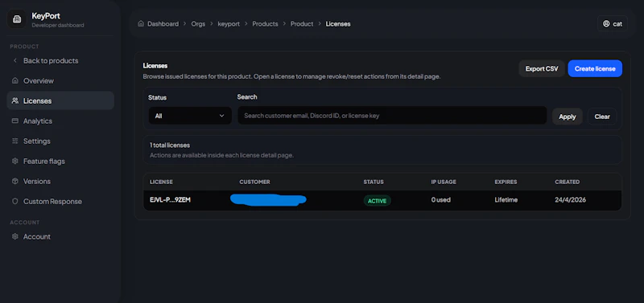
Task: Open the Analytics section
Action: (x=60, y=121)
